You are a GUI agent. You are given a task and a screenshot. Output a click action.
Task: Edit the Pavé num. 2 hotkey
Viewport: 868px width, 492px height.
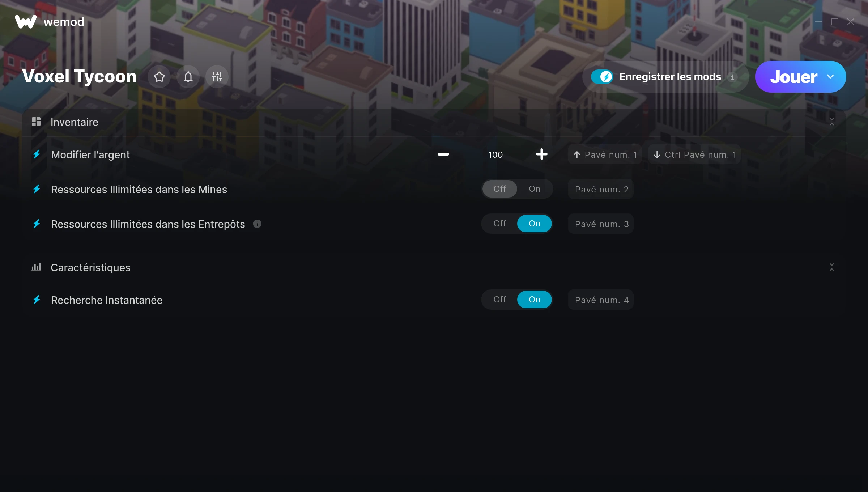(x=601, y=189)
